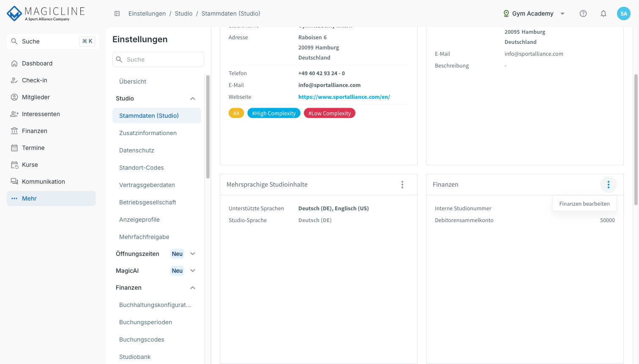Open Finanzen in the main navigation
Viewport: 639px width, 364px height.
(x=51, y=131)
